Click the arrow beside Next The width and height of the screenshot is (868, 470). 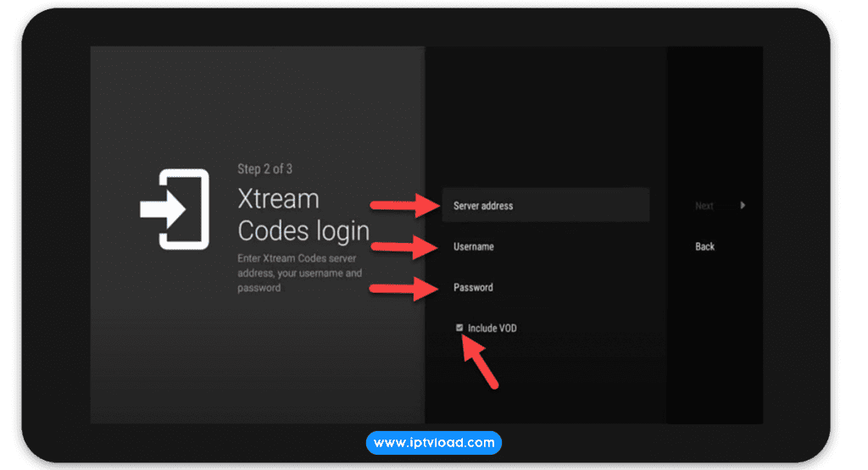pyautogui.click(x=743, y=205)
